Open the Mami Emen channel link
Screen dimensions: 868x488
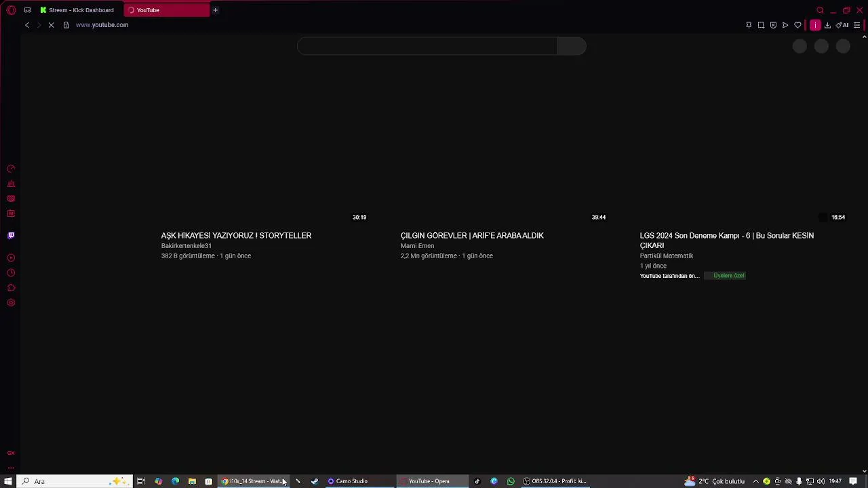click(417, 246)
